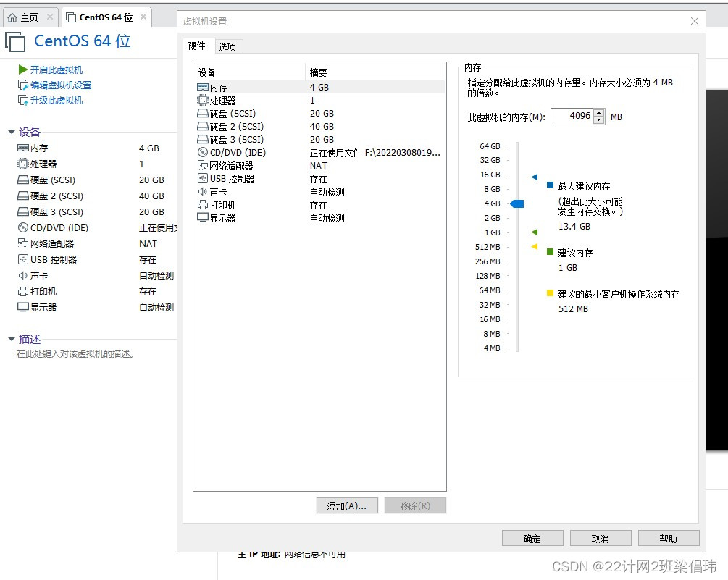The width and height of the screenshot is (728, 580).
Task: Select 硬盘 2 (SCSI) 40 GB row in dialog
Action: 319,126
